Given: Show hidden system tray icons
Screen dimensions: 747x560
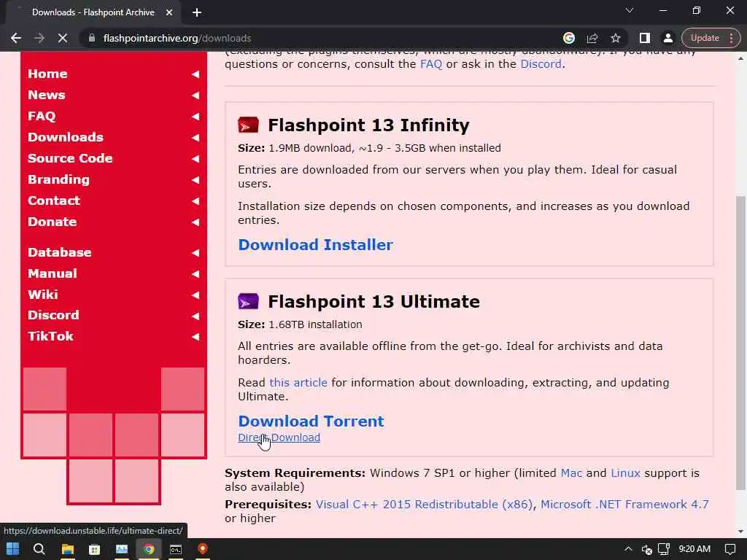Looking at the screenshot, I should (628, 549).
